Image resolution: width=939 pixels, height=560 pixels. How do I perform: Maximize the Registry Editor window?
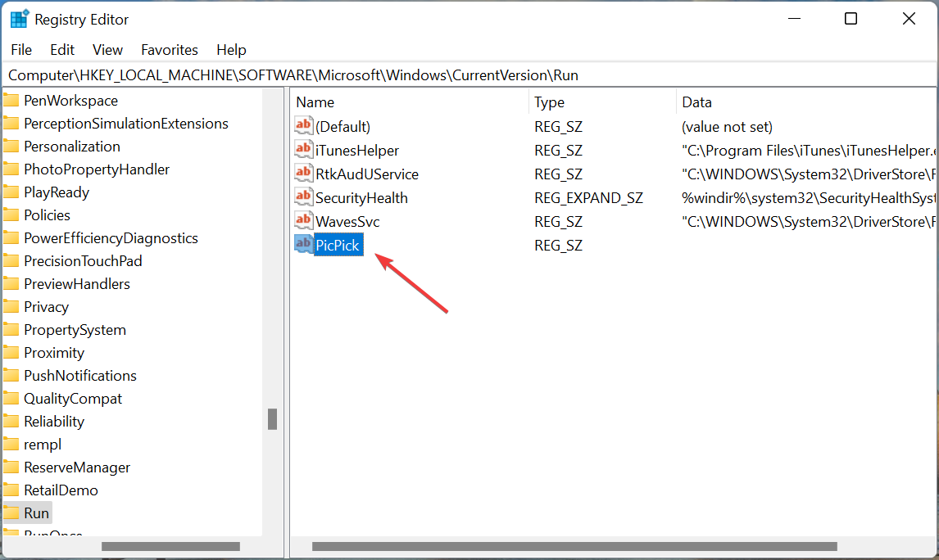click(x=851, y=19)
